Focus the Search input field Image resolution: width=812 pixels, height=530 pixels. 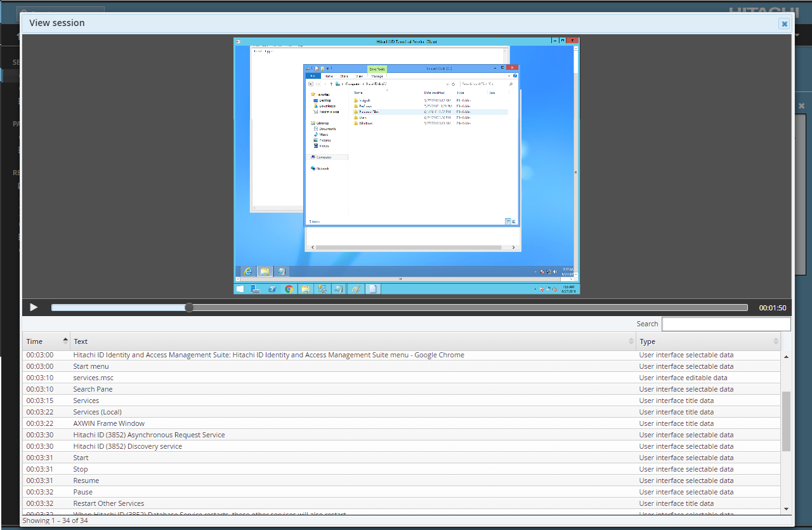[x=726, y=324]
